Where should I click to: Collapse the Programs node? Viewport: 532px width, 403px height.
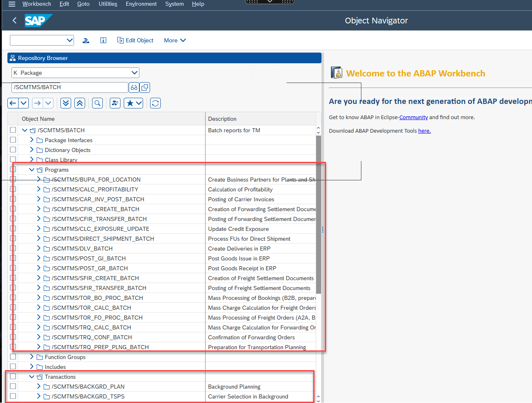32,170
